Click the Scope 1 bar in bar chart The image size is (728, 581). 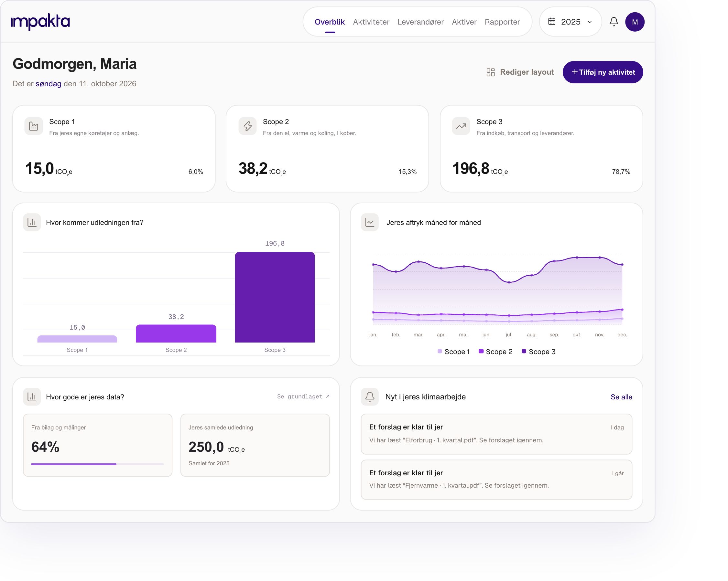(77, 339)
